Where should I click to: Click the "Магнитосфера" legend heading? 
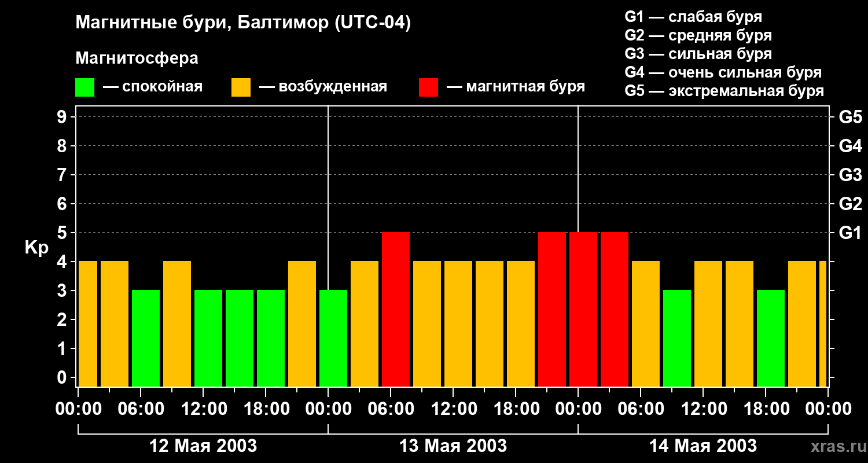click(137, 58)
